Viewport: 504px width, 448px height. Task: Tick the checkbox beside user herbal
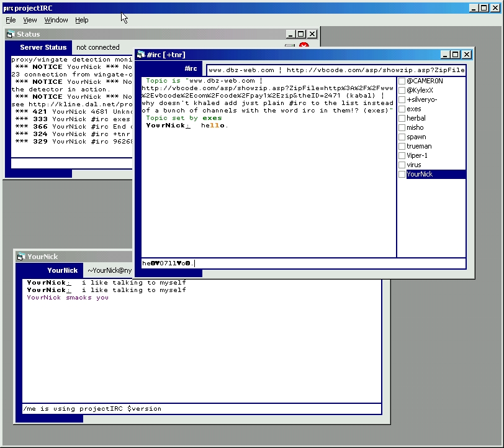click(x=402, y=118)
